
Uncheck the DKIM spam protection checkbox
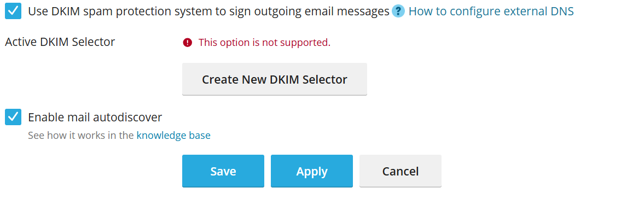[13, 11]
